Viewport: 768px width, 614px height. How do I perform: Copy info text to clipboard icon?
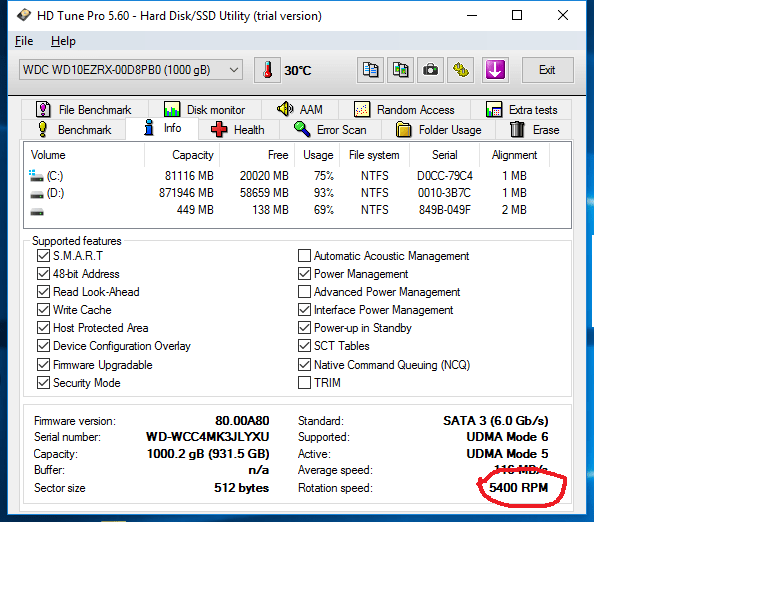(370, 70)
